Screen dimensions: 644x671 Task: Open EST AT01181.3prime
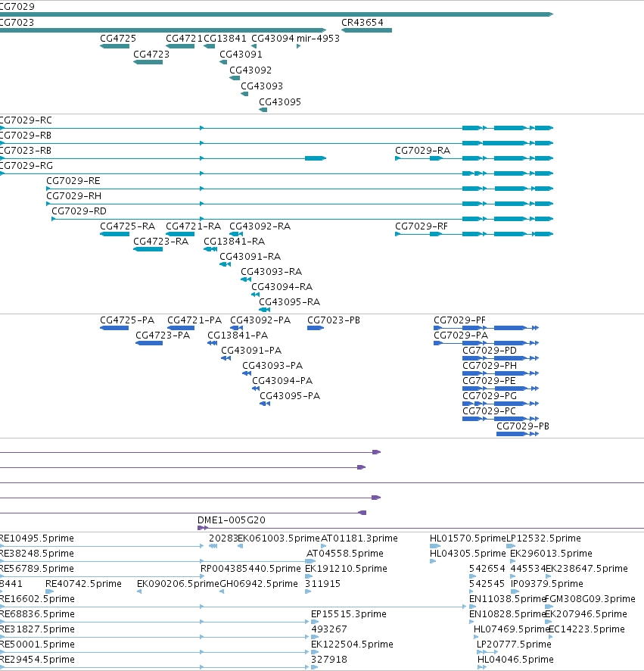pos(324,546)
